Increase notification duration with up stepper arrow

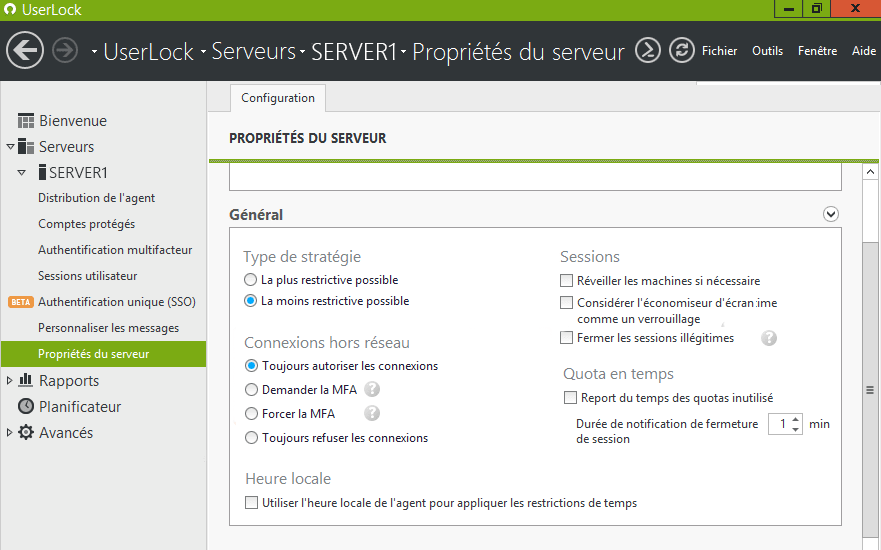pos(796,419)
